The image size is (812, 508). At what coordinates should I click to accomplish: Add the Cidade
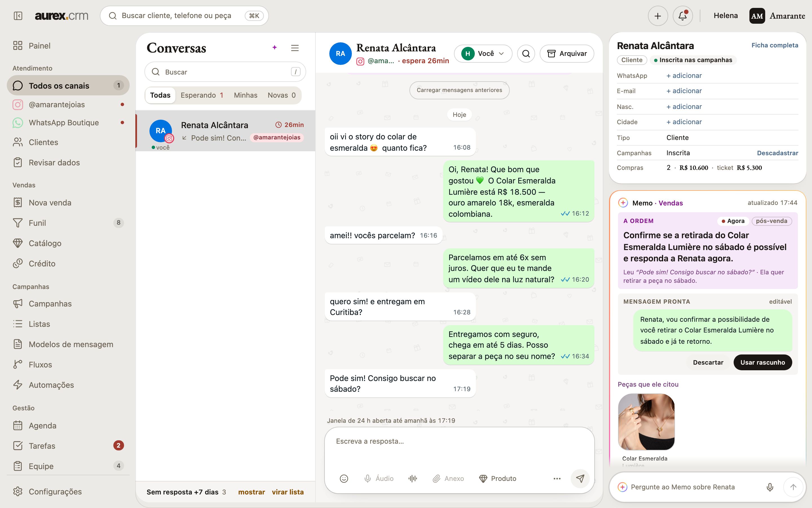click(x=684, y=122)
